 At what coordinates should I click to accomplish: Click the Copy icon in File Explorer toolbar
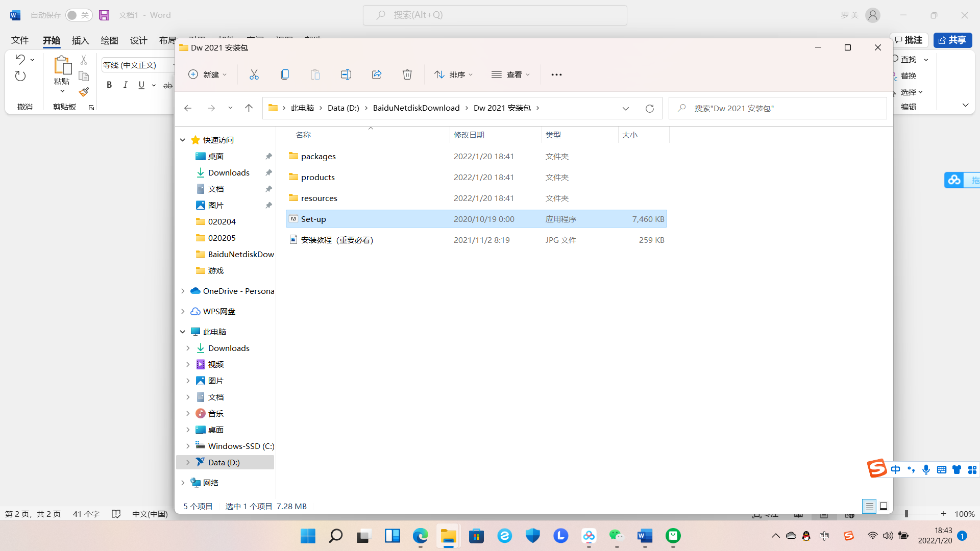click(x=284, y=74)
